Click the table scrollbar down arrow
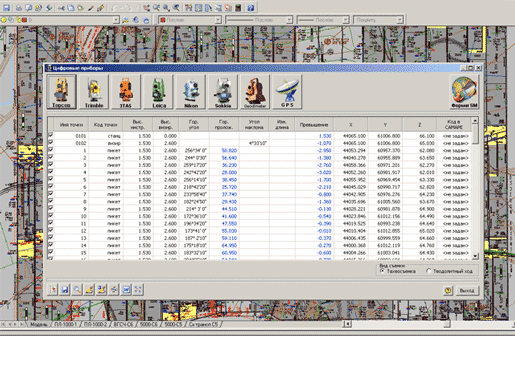 pos(475,256)
